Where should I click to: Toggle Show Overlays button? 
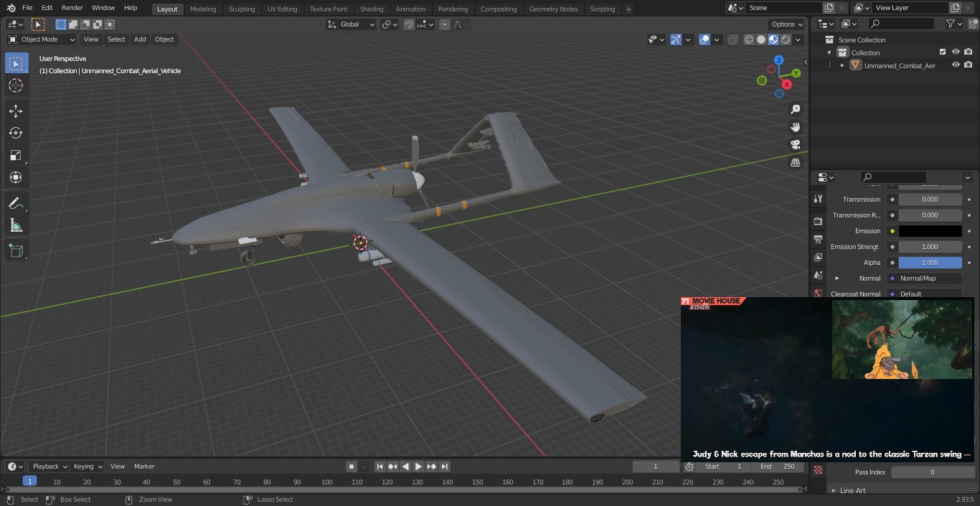[705, 39]
